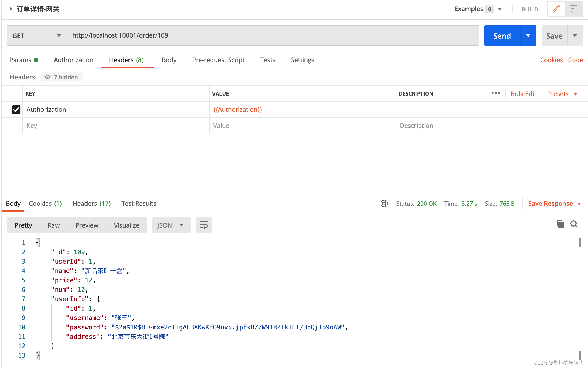Image resolution: width=588 pixels, height=368 pixels.
Task: Collapse the request name 订单详情-网关 triangle
Action: tap(11, 9)
